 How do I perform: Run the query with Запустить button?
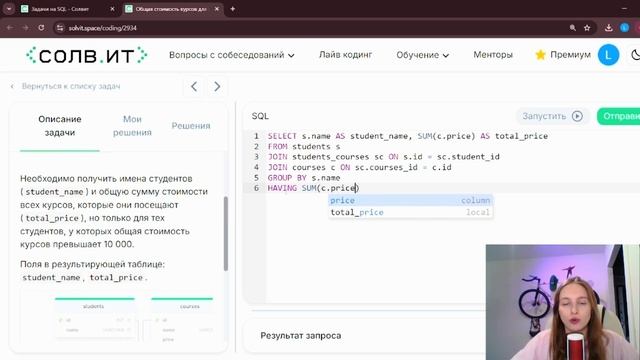552,116
